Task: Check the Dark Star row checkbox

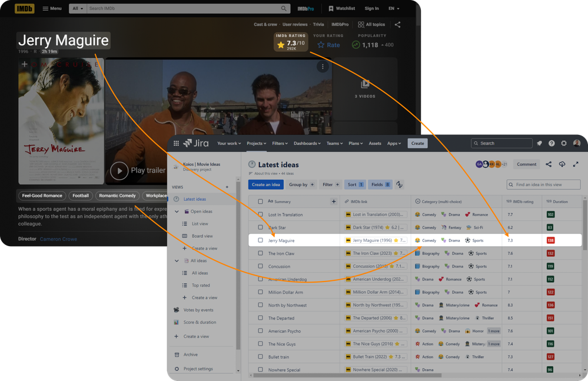Action: pos(260,227)
